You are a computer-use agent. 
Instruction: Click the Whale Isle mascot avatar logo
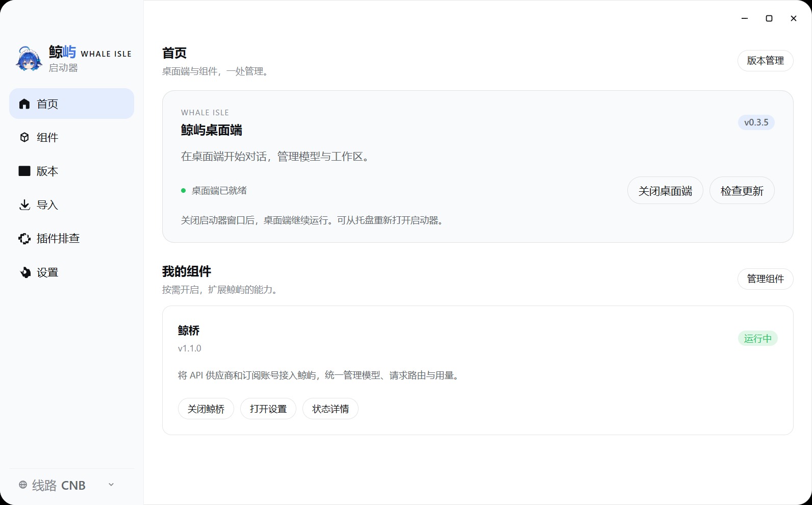29,59
